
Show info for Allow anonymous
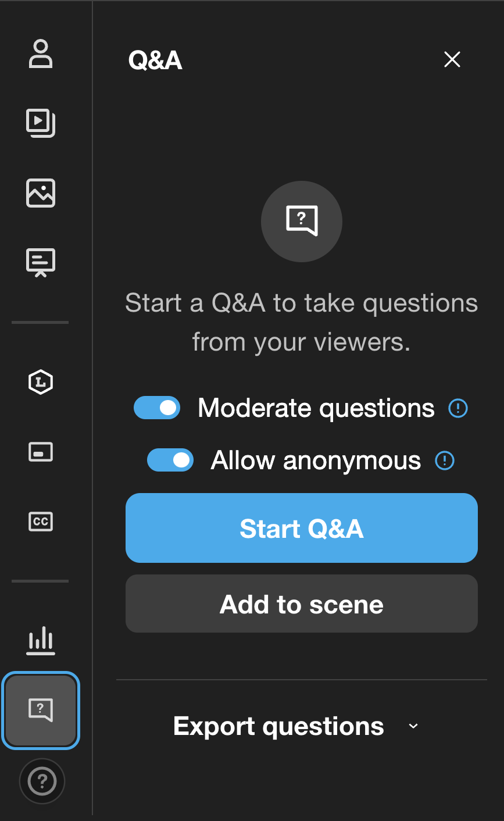[445, 461]
